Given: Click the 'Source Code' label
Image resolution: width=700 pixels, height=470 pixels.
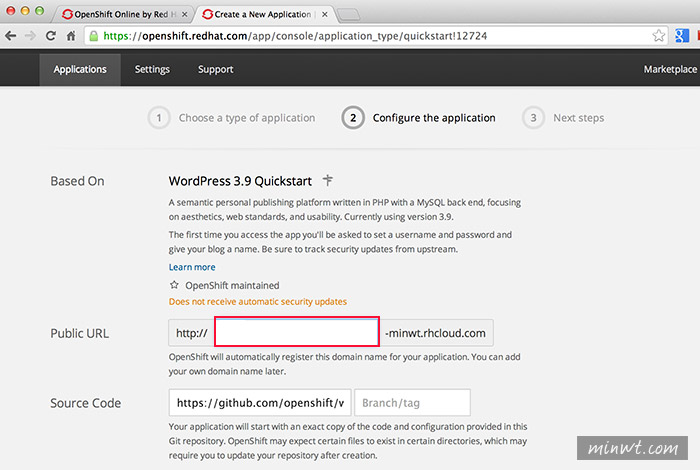Looking at the screenshot, I should [x=85, y=403].
